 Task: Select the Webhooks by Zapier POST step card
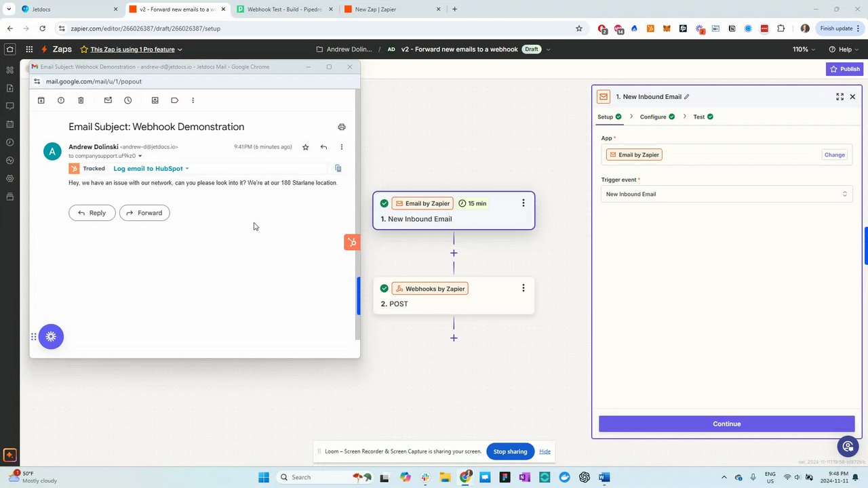coord(454,296)
